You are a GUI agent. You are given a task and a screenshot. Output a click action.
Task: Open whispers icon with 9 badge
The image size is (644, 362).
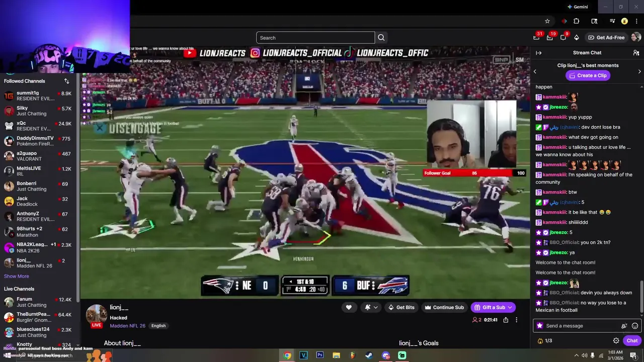pyautogui.click(x=563, y=37)
